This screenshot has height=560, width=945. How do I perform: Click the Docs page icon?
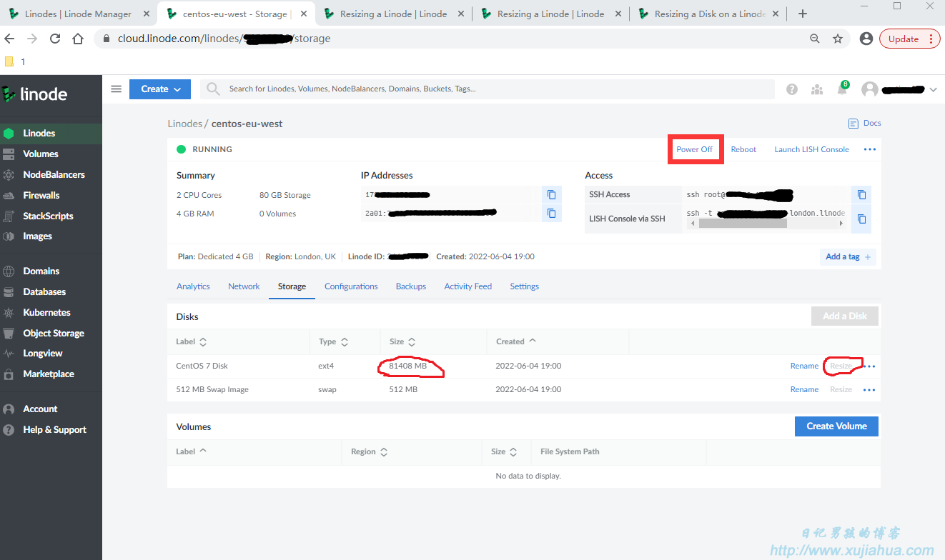pos(853,124)
